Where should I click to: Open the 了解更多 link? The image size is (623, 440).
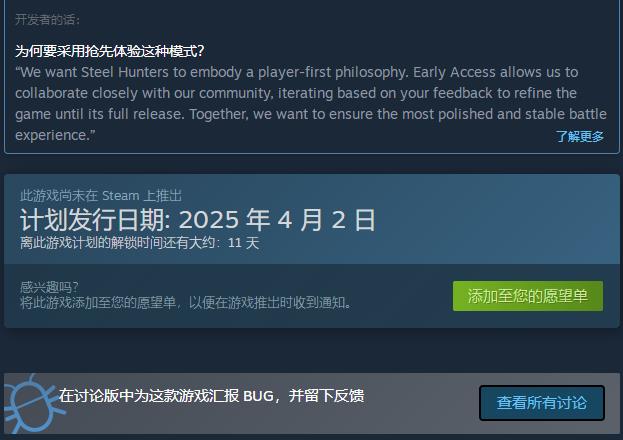click(x=580, y=136)
